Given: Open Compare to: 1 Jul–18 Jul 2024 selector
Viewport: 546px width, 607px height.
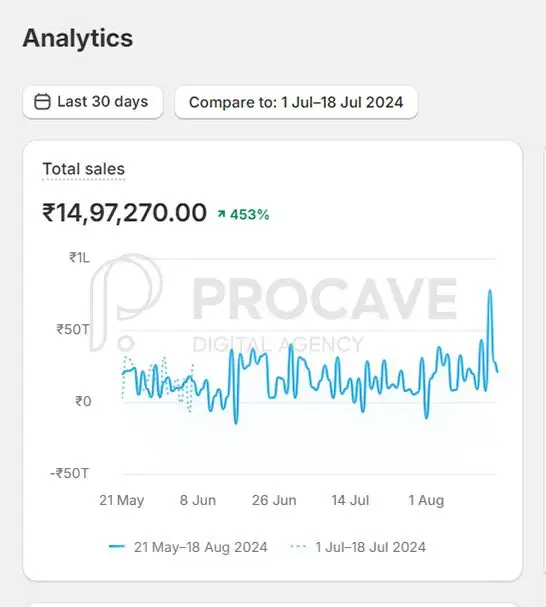Looking at the screenshot, I should pos(296,102).
